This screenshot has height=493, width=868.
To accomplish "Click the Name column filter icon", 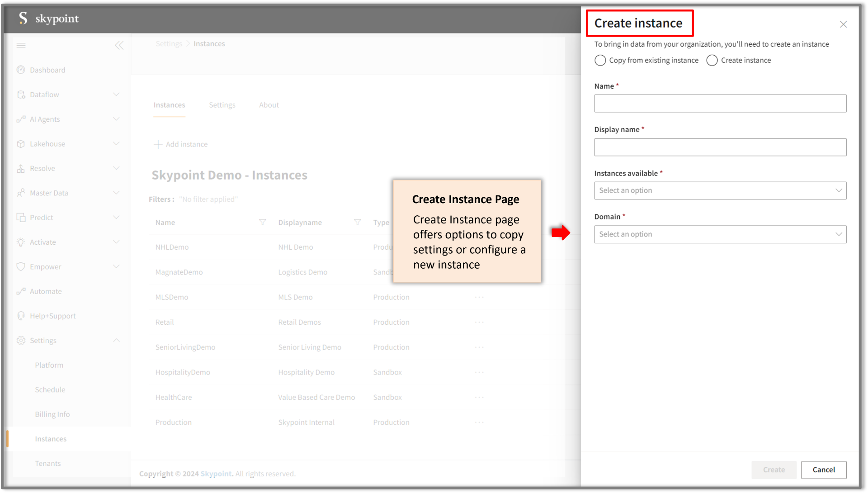I will pyautogui.click(x=262, y=222).
